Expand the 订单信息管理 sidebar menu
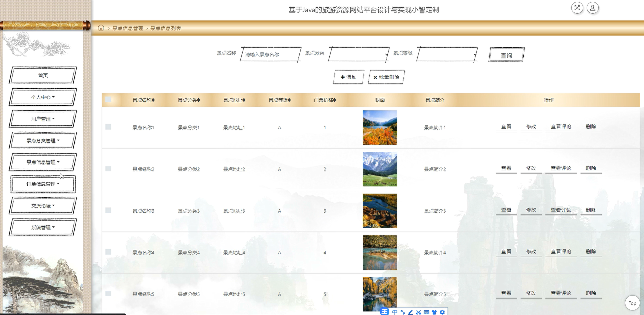The height and width of the screenshot is (315, 644). click(43, 184)
